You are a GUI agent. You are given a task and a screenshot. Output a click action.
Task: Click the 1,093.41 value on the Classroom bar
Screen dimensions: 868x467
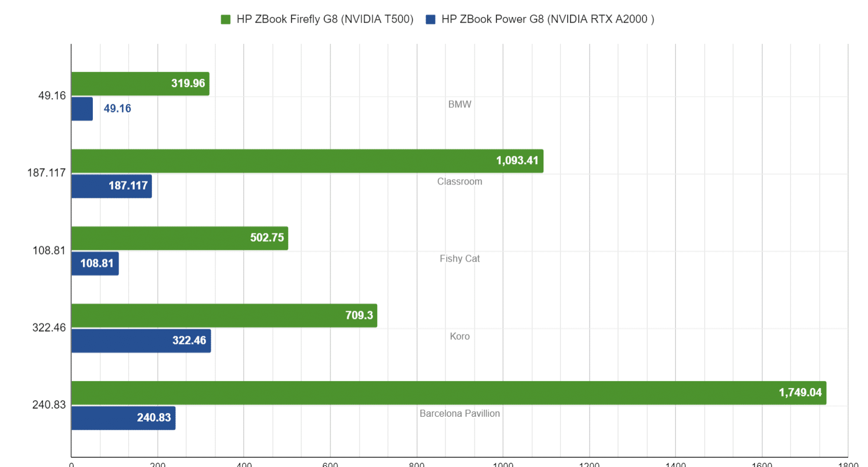(x=518, y=161)
